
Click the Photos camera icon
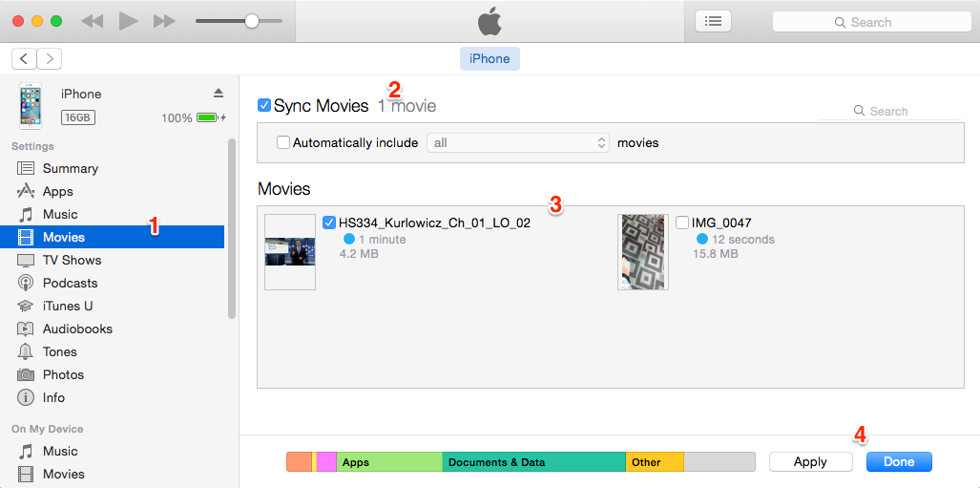point(26,374)
